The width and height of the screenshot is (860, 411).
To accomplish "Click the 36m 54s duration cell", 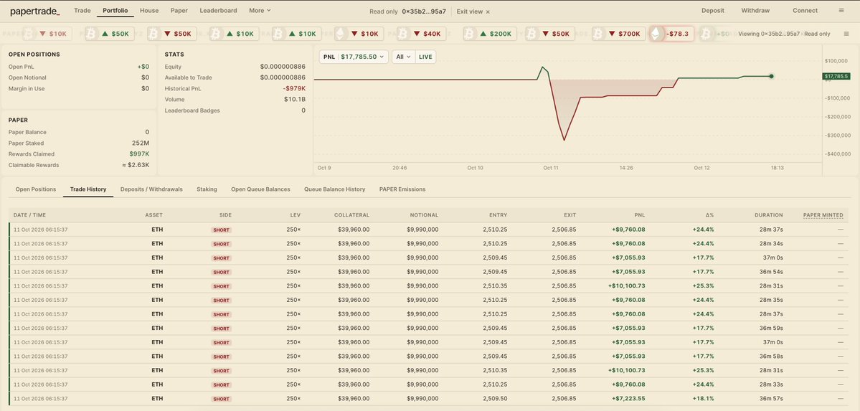I will tap(771, 272).
